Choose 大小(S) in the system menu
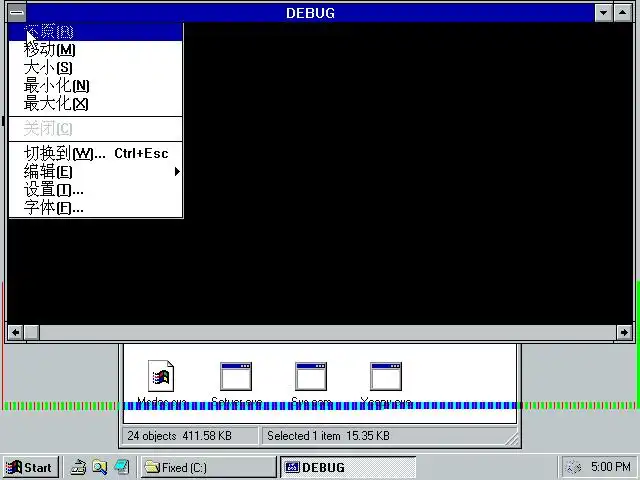Viewport: 640px width, 480px height. [96, 68]
